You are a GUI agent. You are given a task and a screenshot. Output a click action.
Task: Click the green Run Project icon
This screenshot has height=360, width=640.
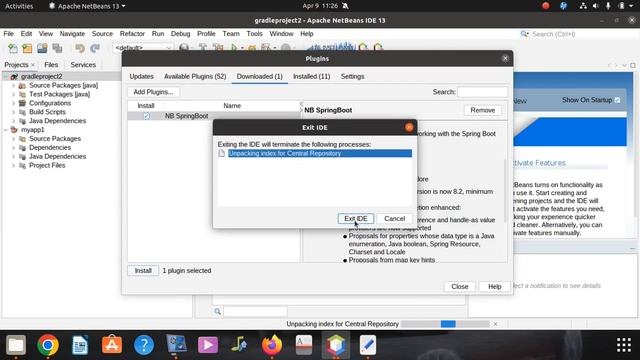tap(234, 48)
